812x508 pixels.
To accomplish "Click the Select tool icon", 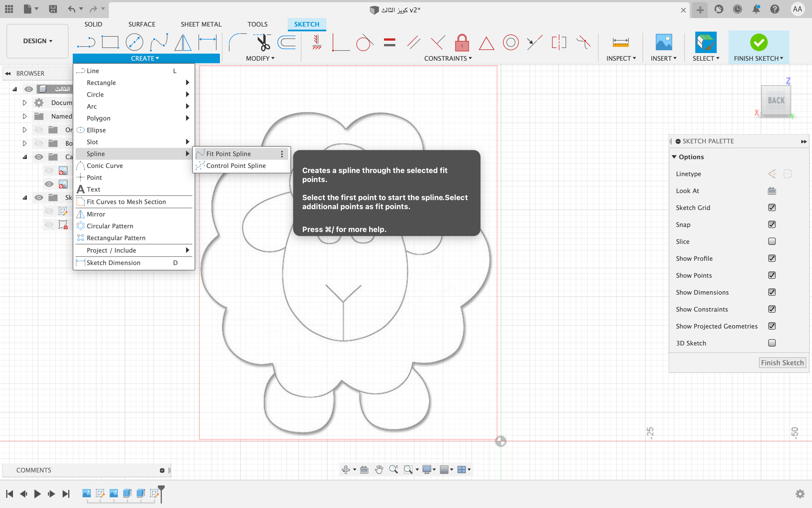I will click(706, 42).
